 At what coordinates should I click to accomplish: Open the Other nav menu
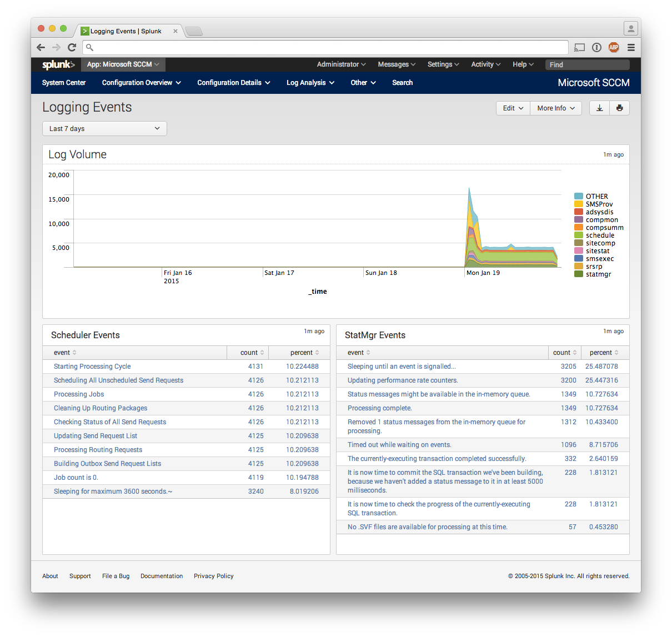pos(363,83)
